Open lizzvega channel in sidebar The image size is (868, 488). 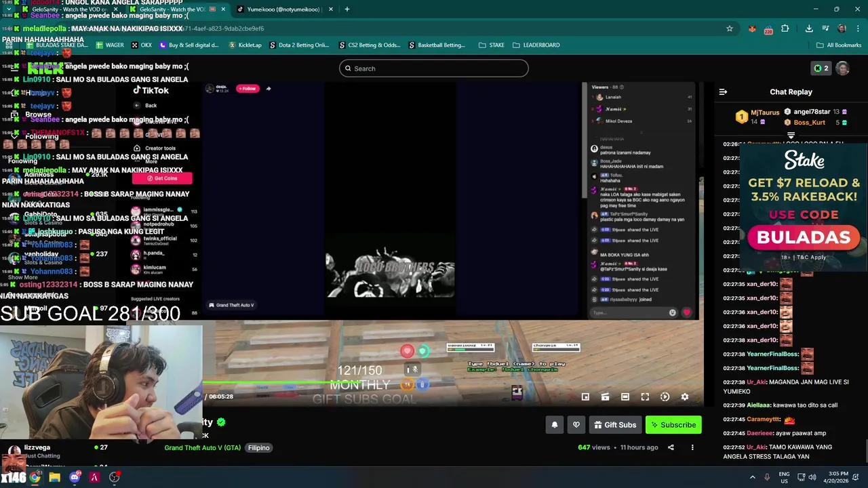(x=37, y=447)
